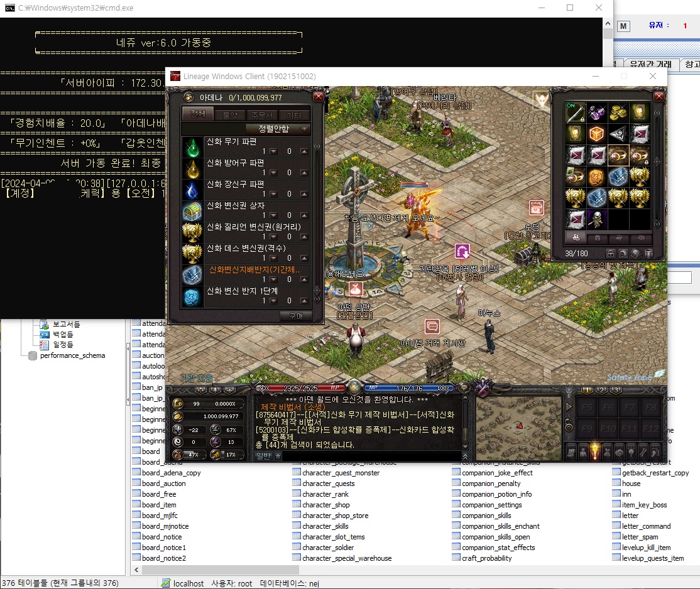Close the inventory panel
This screenshot has width=700, height=589.
tap(659, 96)
